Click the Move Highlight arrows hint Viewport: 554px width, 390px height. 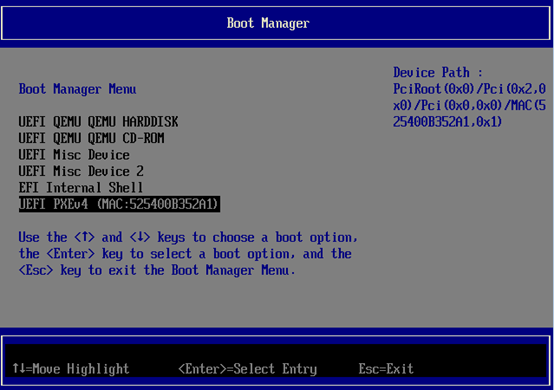click(x=71, y=369)
